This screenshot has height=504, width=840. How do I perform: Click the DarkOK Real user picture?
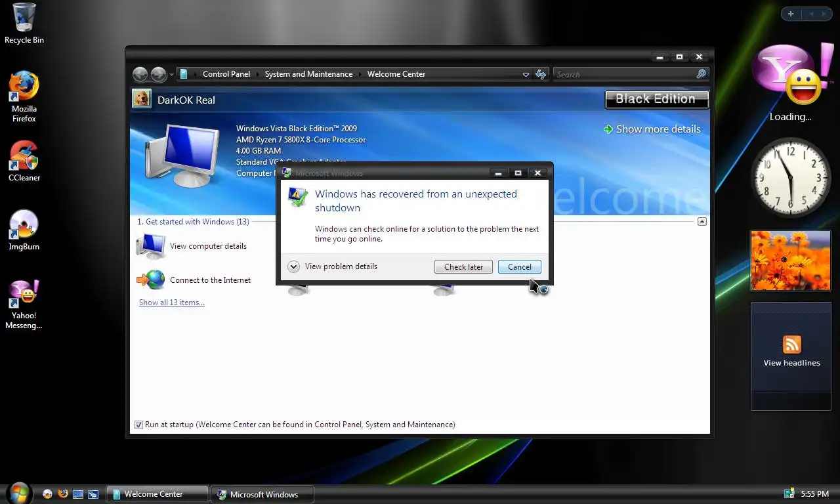[141, 98]
